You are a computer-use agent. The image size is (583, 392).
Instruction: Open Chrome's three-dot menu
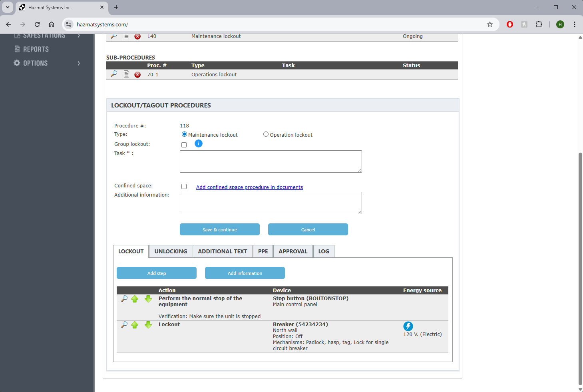pos(575,24)
